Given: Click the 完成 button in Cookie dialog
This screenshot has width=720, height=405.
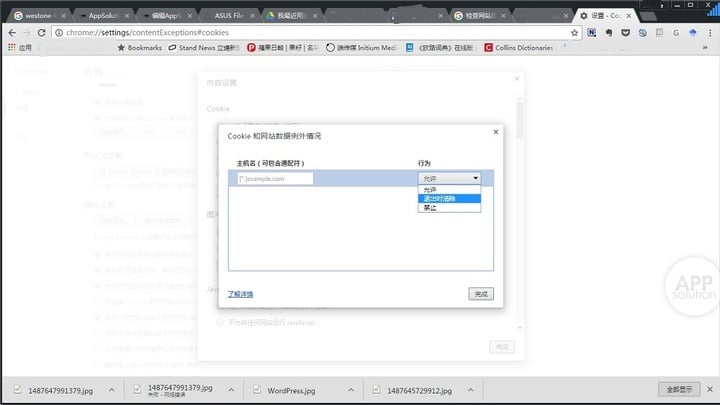Looking at the screenshot, I should click(x=481, y=294).
